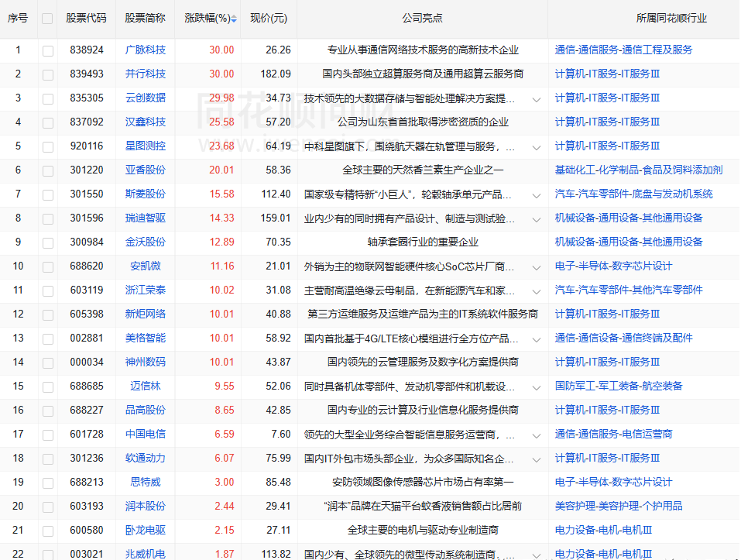Expand 安凯微 company highlight chevron
Viewport: 741px width, 560px height.
[x=537, y=267]
